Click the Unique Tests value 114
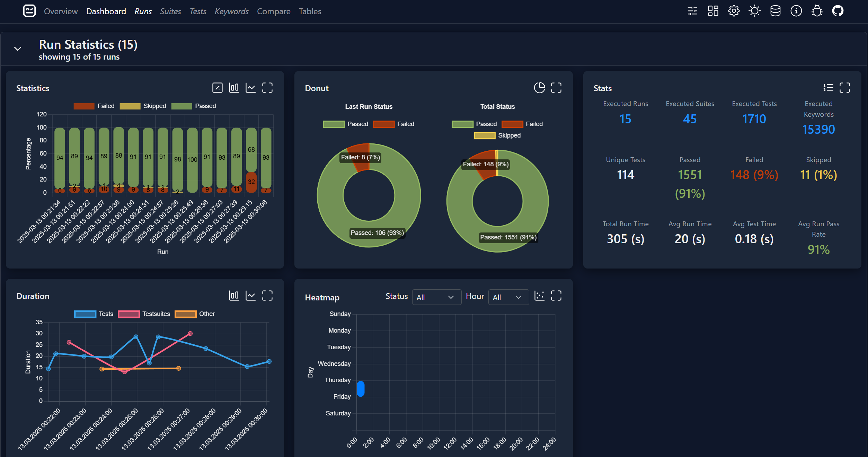The image size is (868, 457). click(625, 175)
